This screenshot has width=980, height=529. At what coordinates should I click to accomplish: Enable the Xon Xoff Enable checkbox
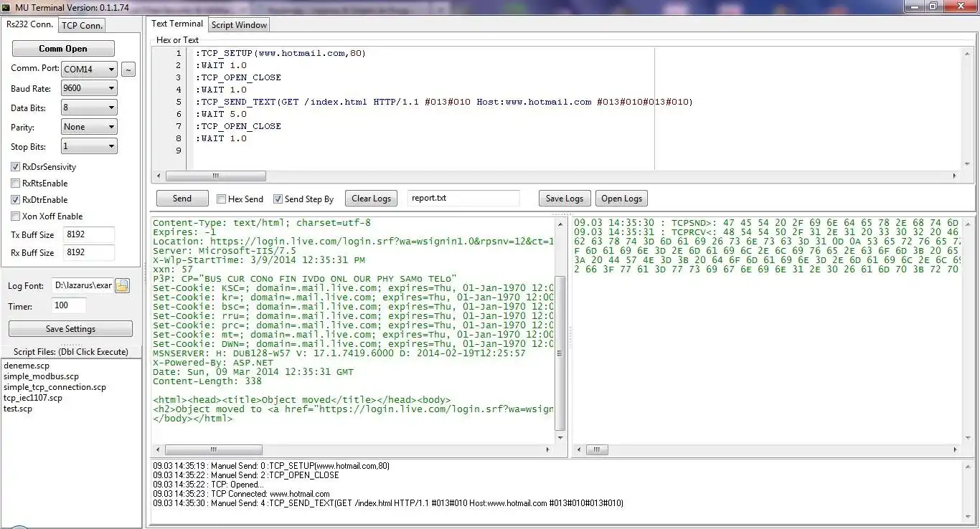[x=16, y=216]
